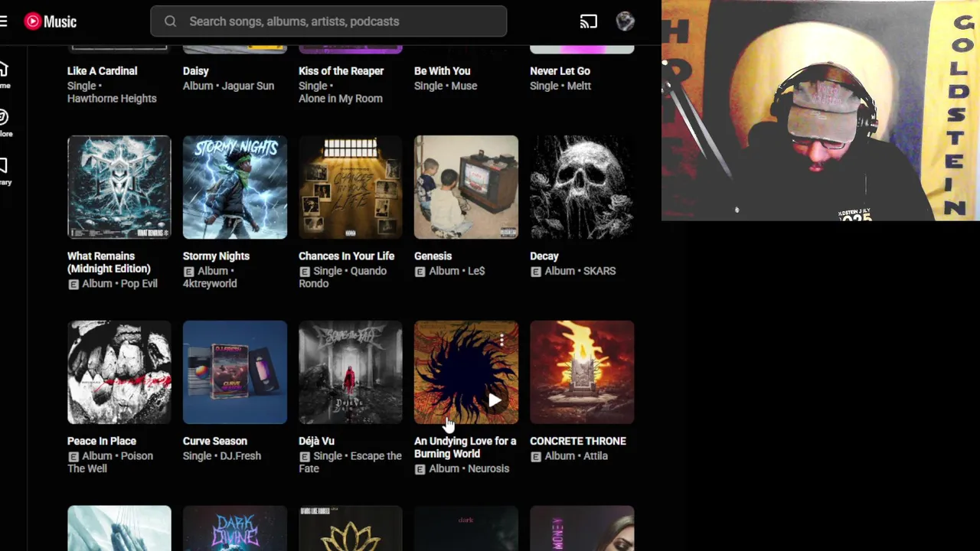Open artist Escape the Fate
The width and height of the screenshot is (980, 551).
click(350, 462)
